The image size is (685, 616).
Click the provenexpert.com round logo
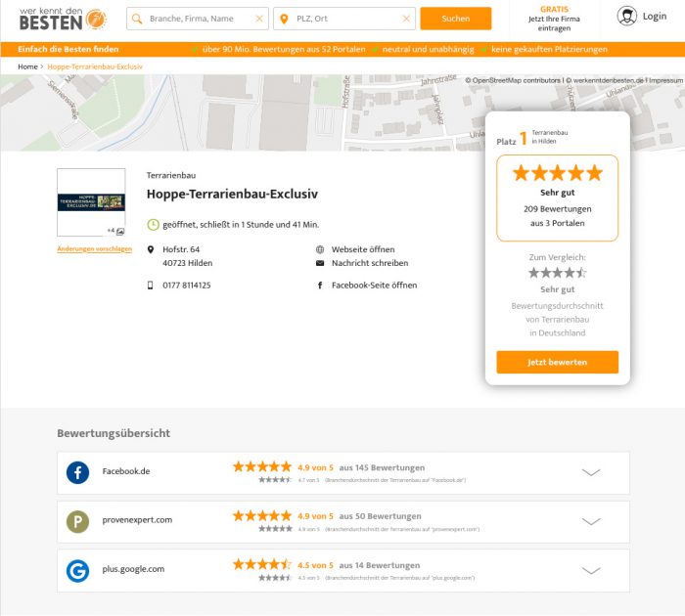[x=77, y=522]
